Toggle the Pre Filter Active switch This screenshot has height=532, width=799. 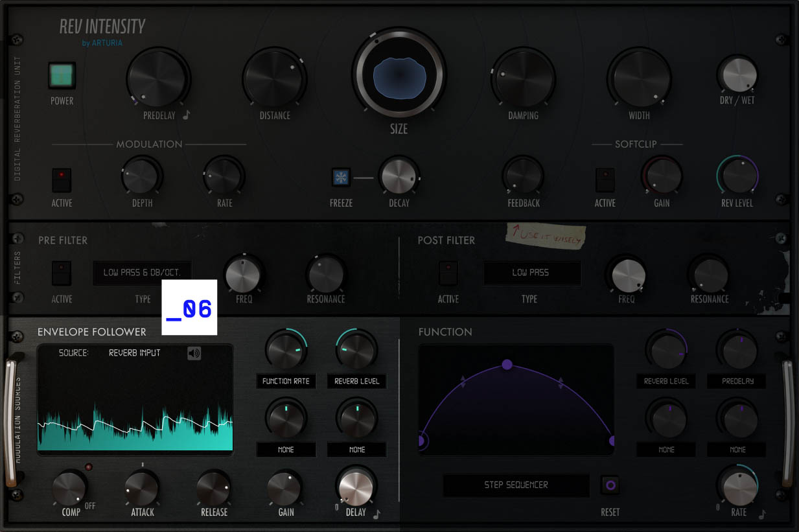(62, 273)
